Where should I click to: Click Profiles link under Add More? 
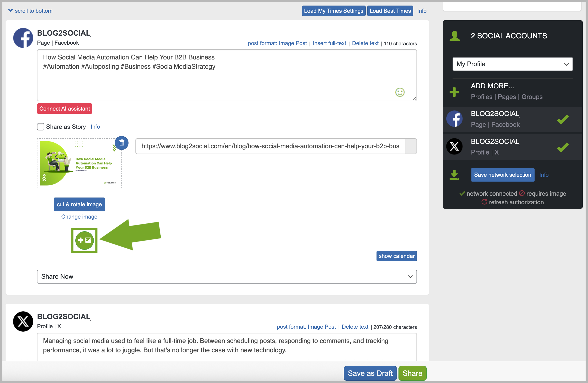[481, 97]
